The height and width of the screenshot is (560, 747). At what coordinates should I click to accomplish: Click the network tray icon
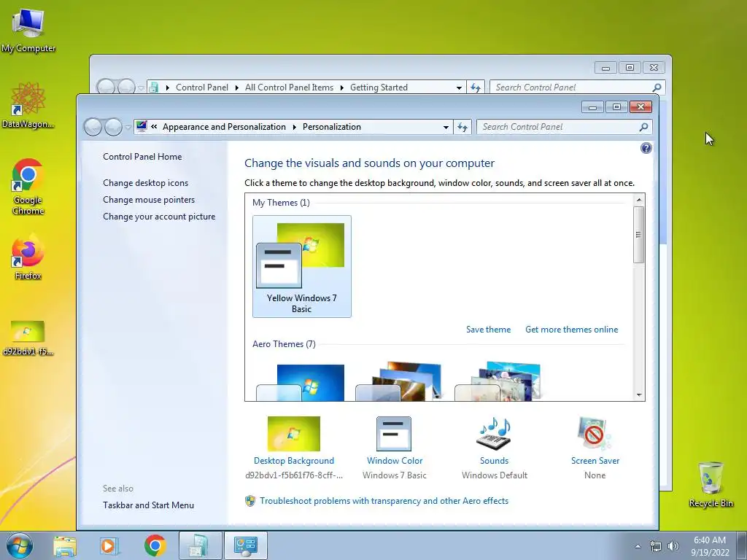(x=656, y=546)
